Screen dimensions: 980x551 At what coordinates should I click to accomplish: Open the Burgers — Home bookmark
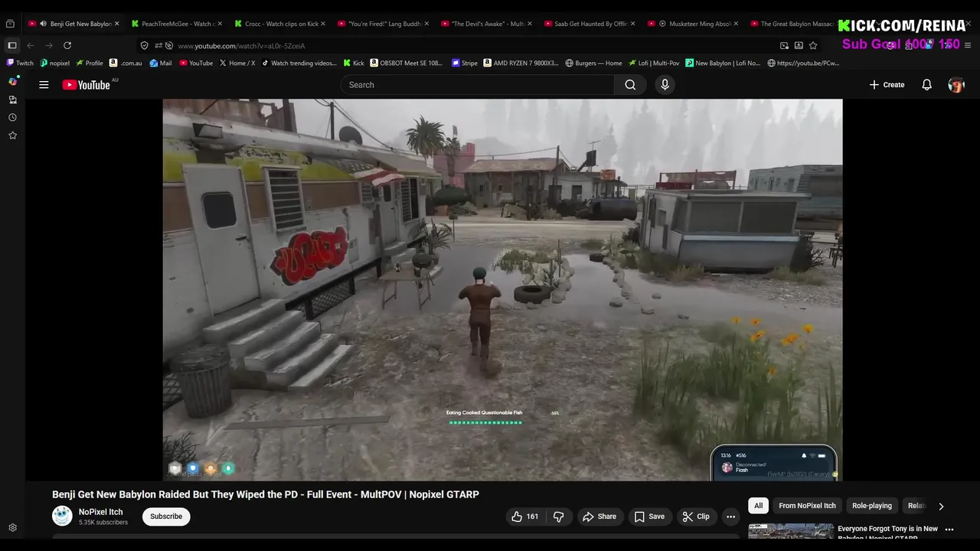click(x=593, y=63)
